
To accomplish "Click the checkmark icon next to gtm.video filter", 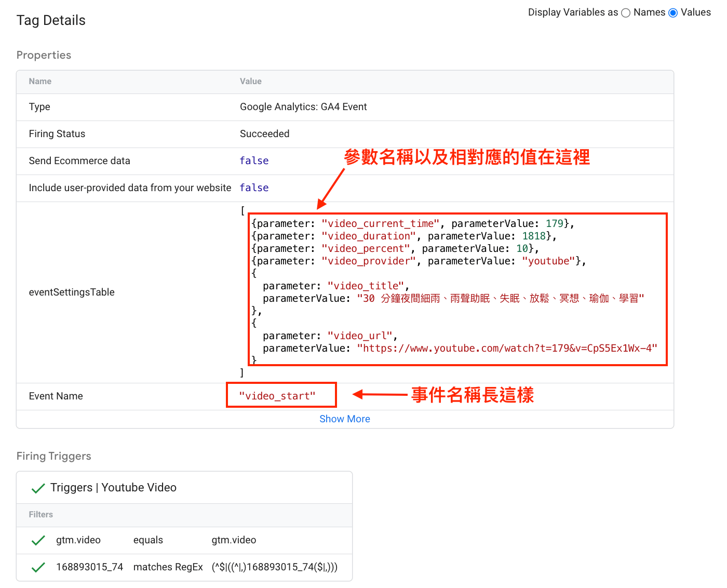I will coord(38,541).
